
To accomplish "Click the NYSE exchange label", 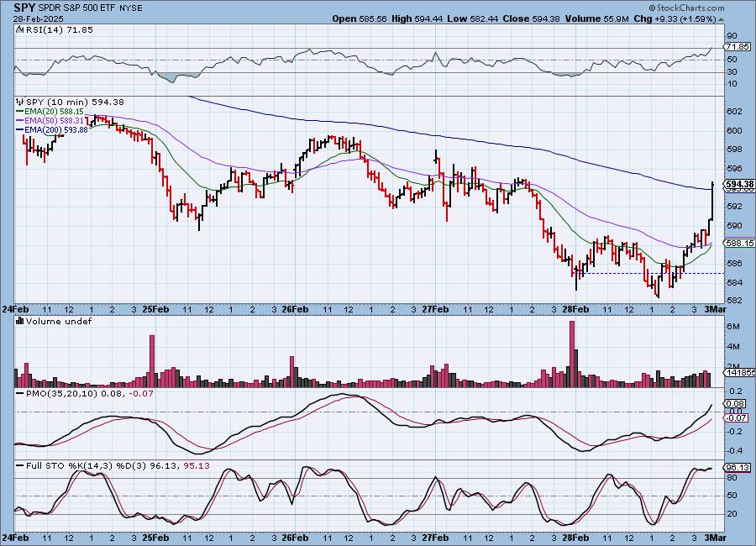I will [131, 8].
